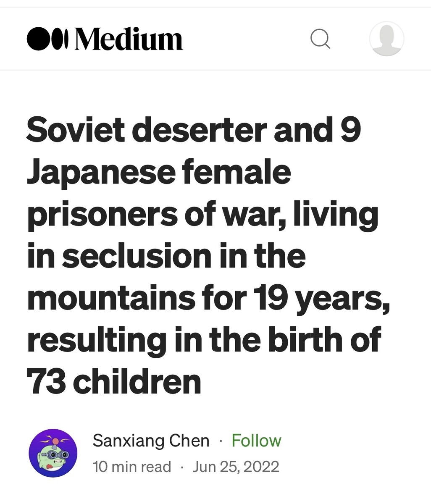Screen dimensions: 431x504
Task: Expand the author follow options
Action: click(256, 441)
